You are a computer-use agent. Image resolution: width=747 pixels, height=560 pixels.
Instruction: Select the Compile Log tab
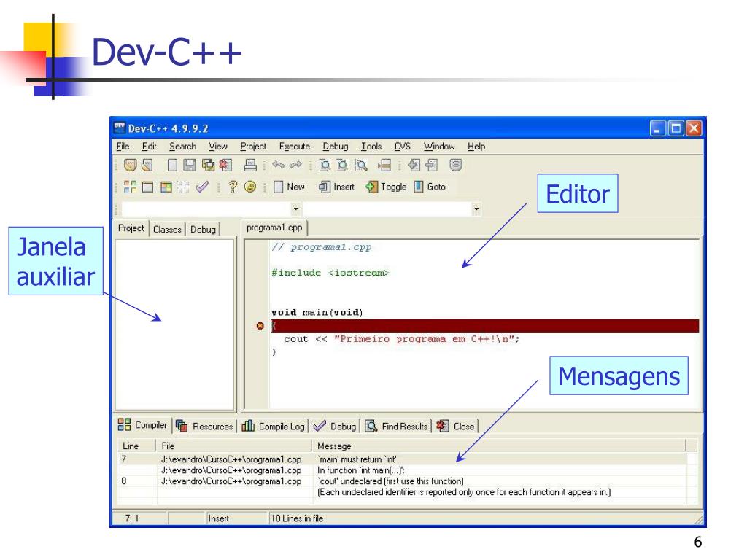[x=273, y=426]
